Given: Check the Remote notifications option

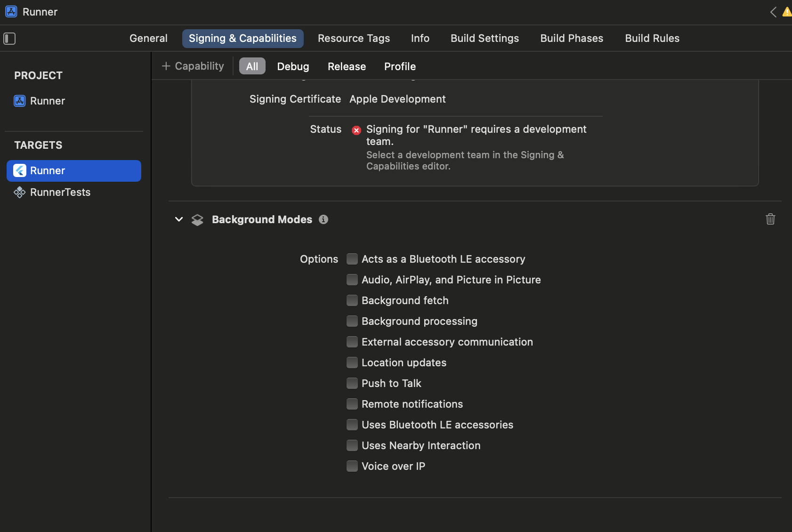Looking at the screenshot, I should (x=352, y=404).
